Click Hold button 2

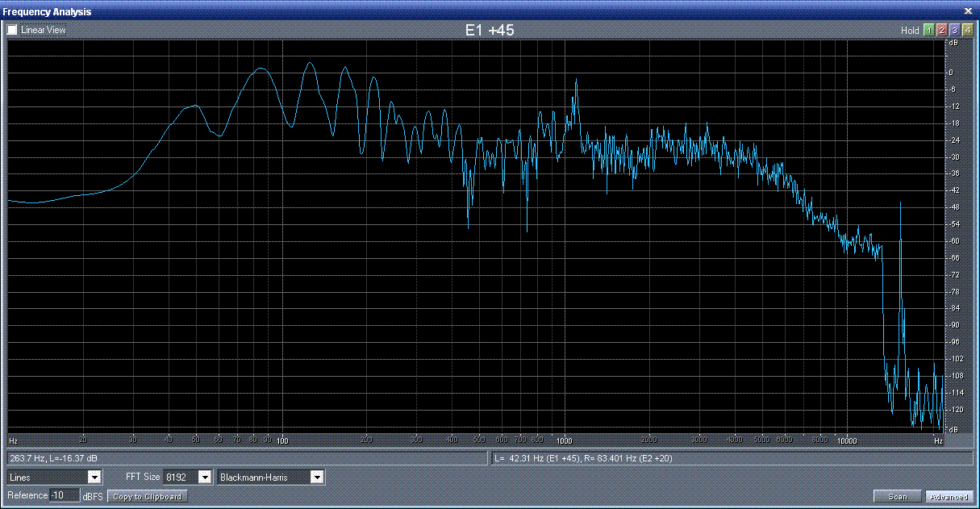coord(942,30)
